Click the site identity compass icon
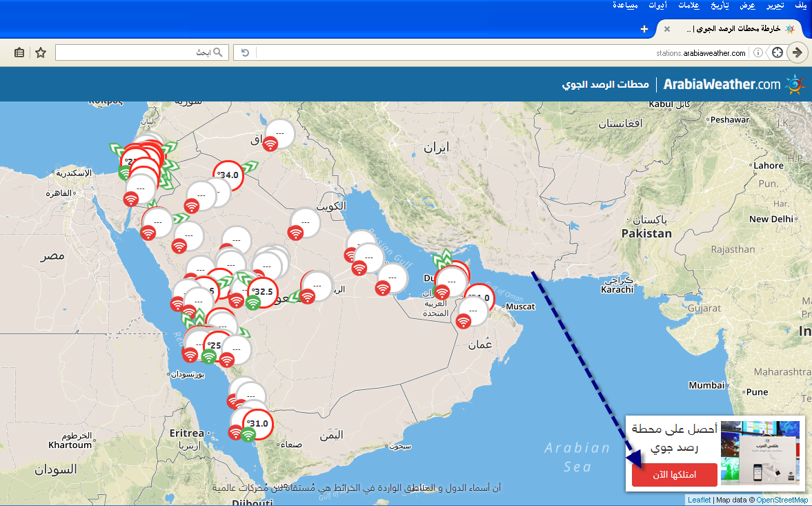 pos(778,52)
